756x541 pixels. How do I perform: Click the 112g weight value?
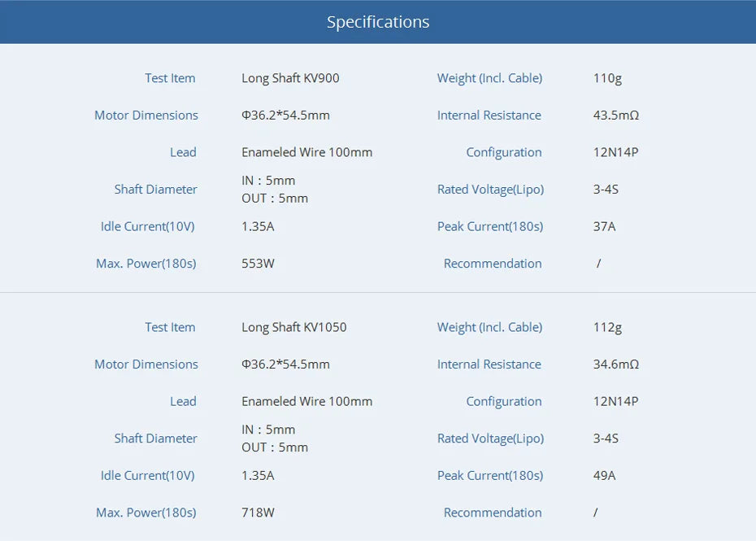607,327
